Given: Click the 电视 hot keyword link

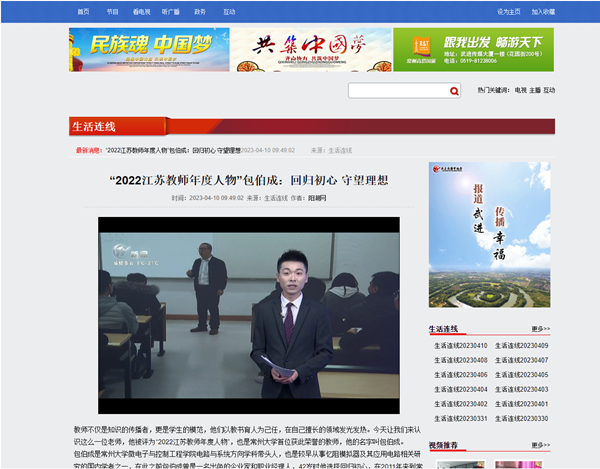Looking at the screenshot, I should pos(520,90).
